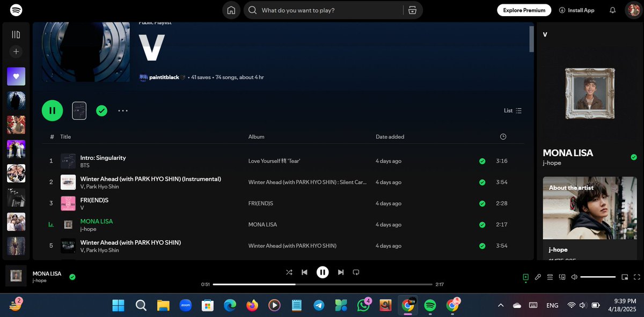The image size is (644, 317).
Task: Toggle playlist saved green checkmark
Action: click(x=101, y=110)
